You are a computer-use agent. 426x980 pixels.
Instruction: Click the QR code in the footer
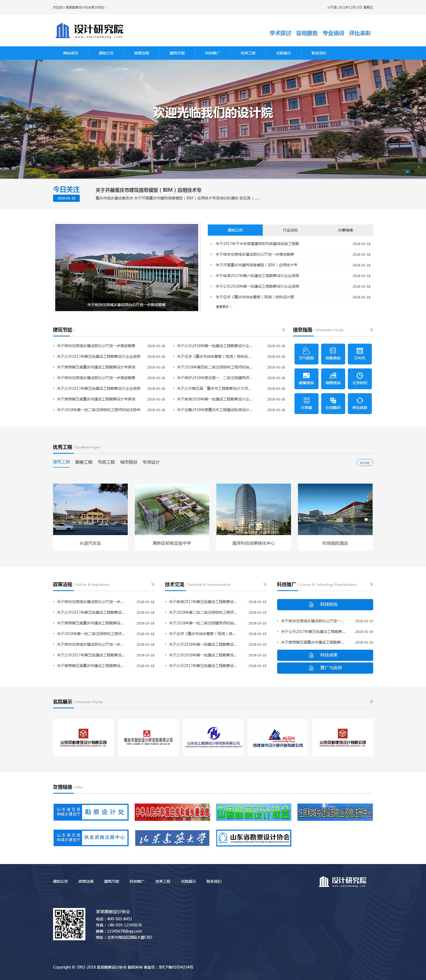69,925
